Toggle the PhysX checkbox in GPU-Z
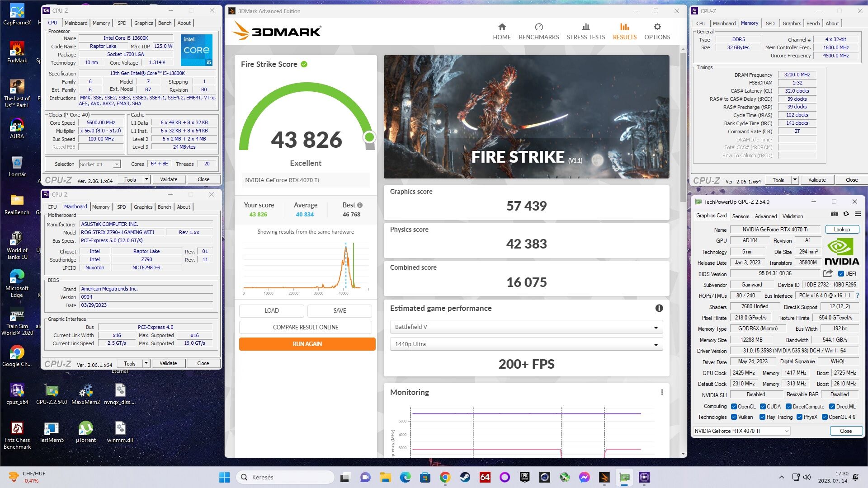Viewport: 868px width, 488px height. coord(799,417)
